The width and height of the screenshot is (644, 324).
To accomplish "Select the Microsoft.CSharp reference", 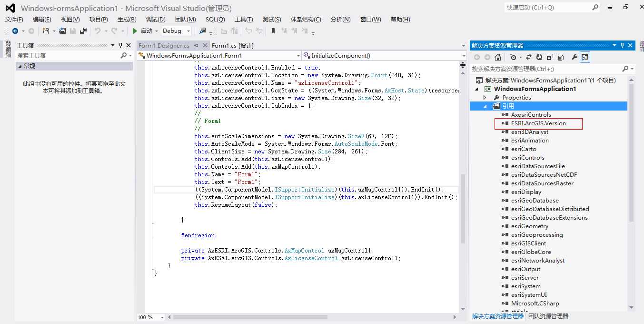I will tap(535, 304).
